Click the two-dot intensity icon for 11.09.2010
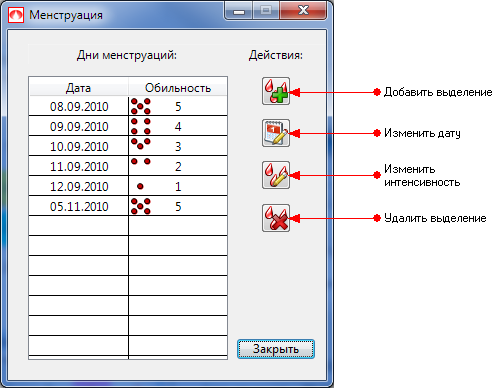500x388 pixels. [x=141, y=162]
